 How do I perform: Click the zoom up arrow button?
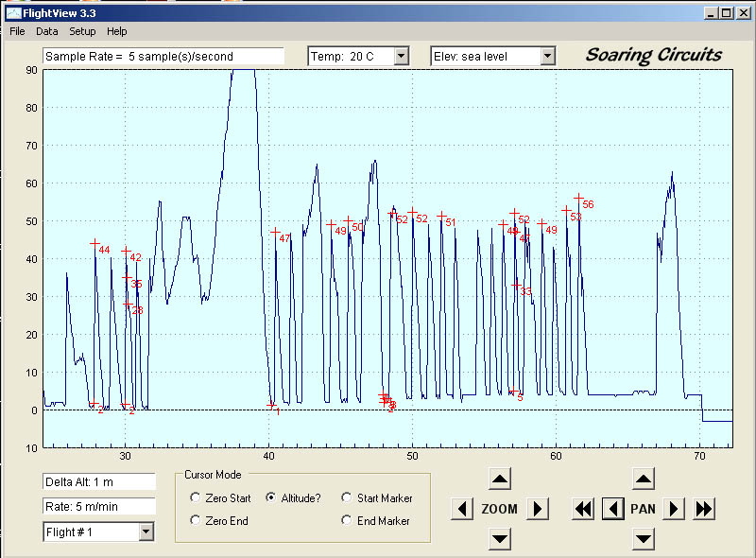(500, 479)
